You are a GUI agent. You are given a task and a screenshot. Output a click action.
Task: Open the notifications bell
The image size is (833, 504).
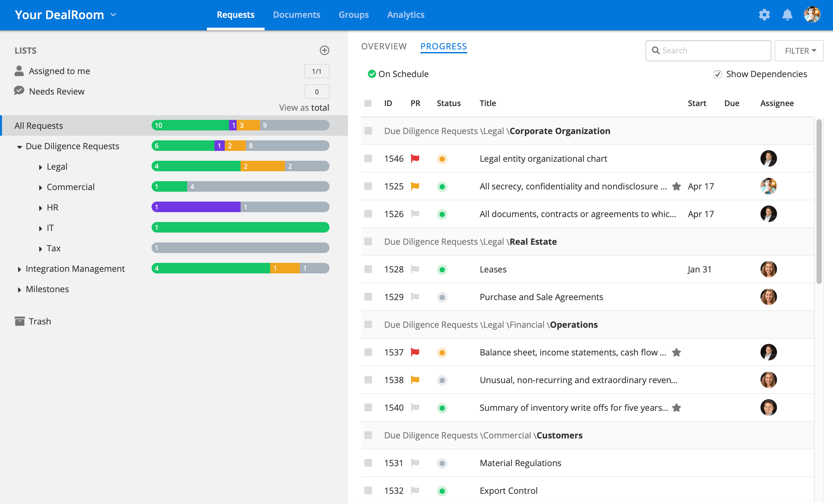(787, 15)
